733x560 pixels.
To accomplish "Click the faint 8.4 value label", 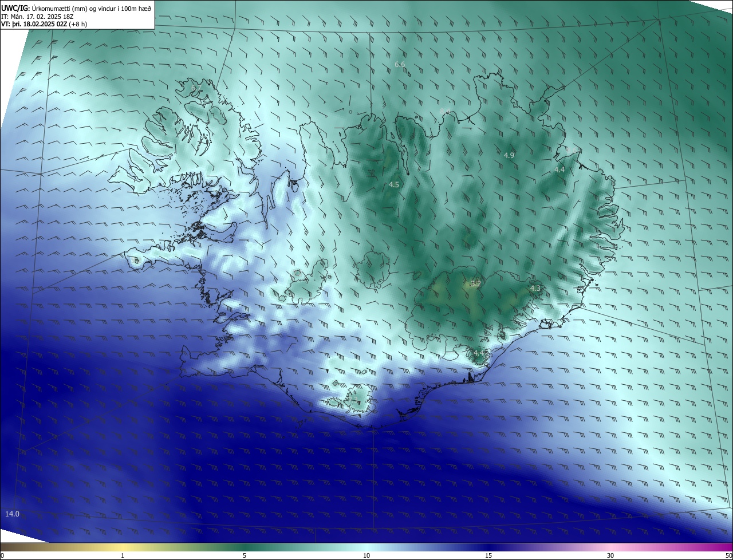I will click(446, 111).
